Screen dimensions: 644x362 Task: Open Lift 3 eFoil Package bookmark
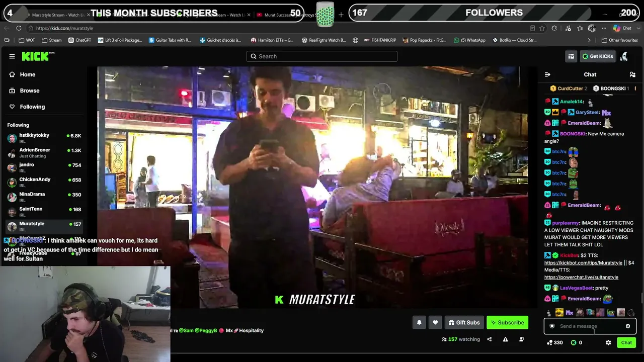tap(120, 40)
